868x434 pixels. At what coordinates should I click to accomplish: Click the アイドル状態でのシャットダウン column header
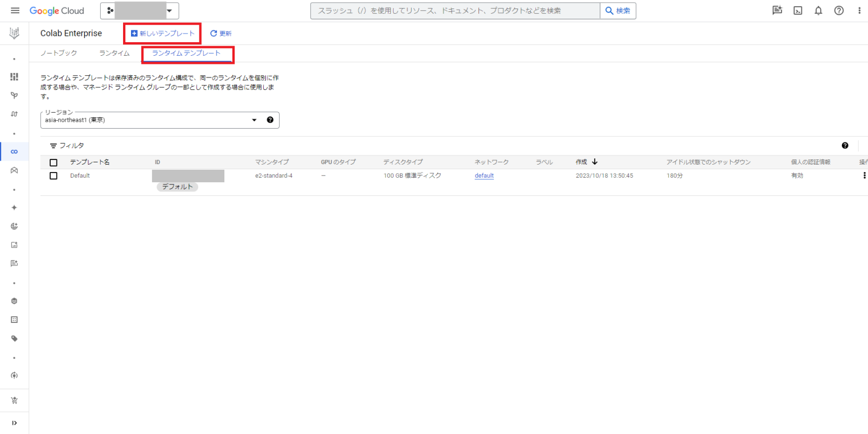tap(709, 162)
